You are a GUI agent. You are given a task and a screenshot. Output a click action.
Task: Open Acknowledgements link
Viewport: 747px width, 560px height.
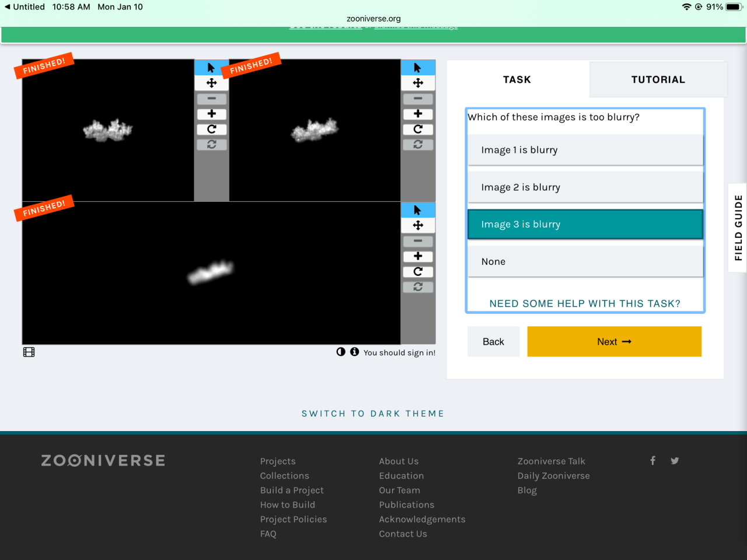point(423,519)
